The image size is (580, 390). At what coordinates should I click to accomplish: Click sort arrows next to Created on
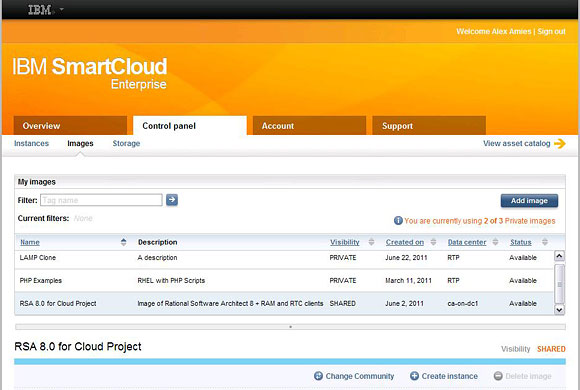click(x=433, y=242)
